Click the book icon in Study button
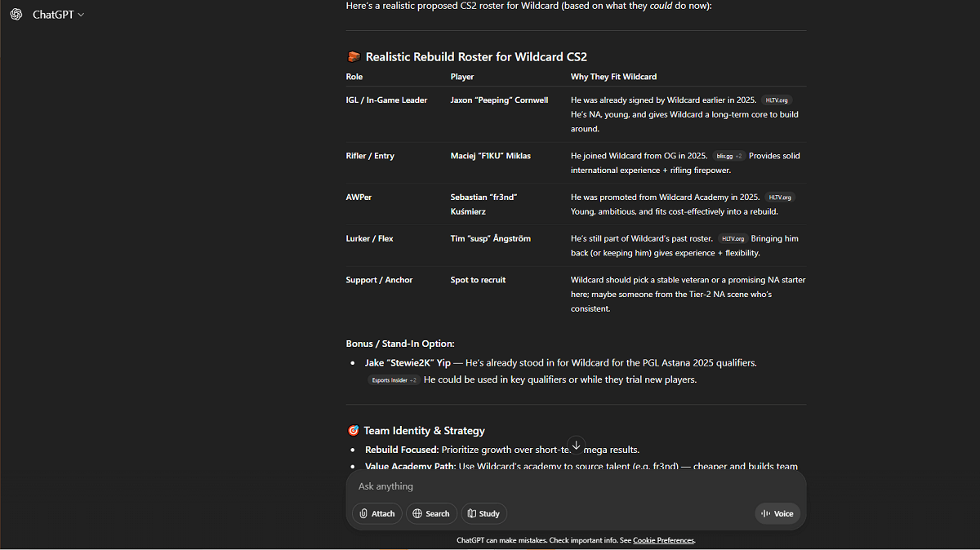 [x=471, y=513]
